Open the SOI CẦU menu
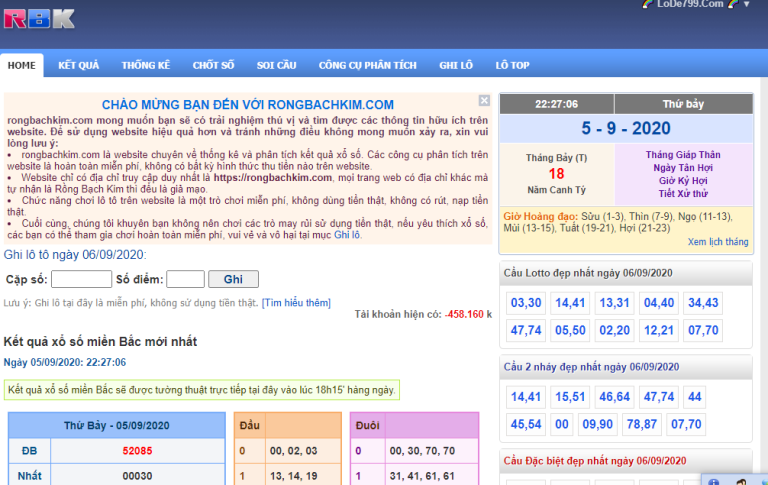768x485 pixels. pyautogui.click(x=276, y=65)
